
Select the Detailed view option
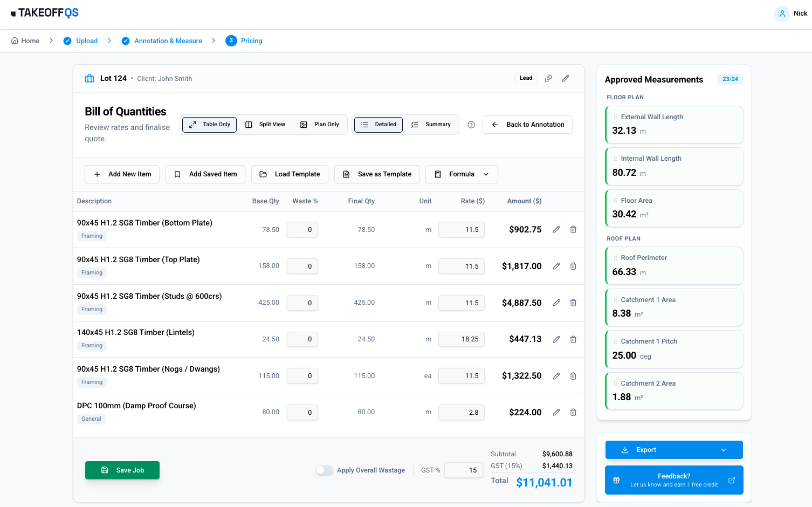(378, 125)
